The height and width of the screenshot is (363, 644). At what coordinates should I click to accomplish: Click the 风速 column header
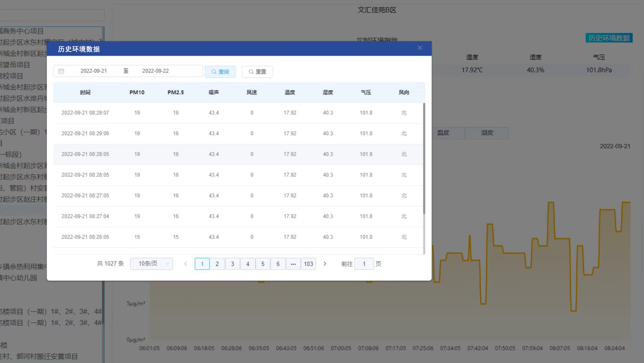[x=252, y=92]
